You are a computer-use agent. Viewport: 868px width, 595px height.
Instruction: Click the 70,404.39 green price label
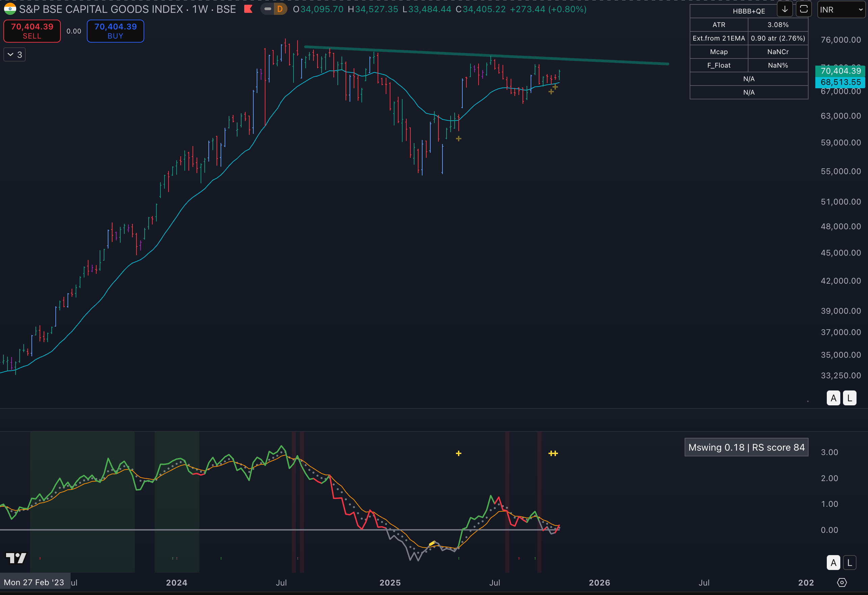(840, 71)
